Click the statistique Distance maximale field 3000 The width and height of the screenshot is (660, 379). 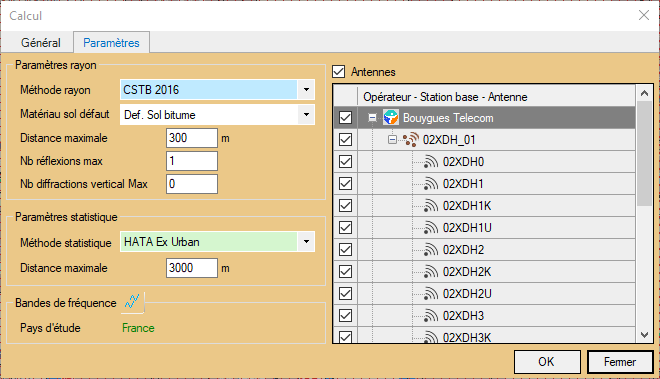pos(192,268)
